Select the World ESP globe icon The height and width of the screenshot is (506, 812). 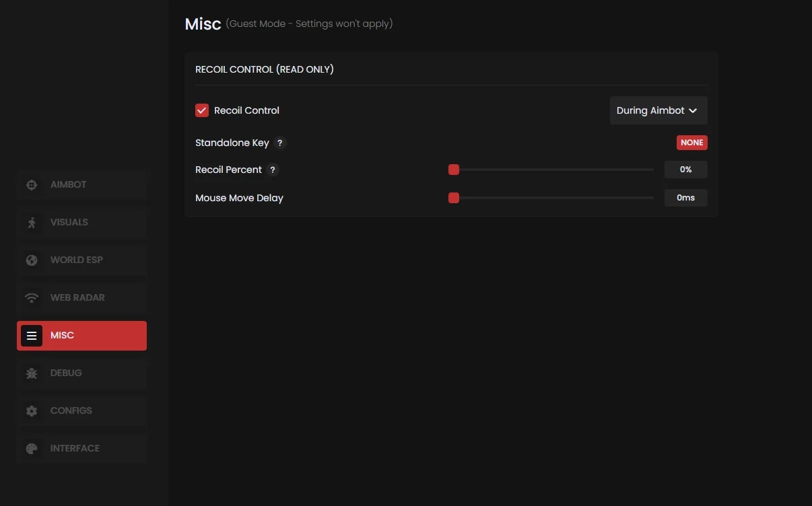coord(32,260)
